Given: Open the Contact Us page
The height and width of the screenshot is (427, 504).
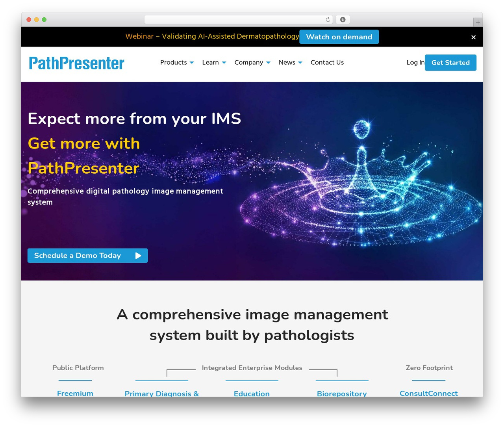Looking at the screenshot, I should 327,63.
